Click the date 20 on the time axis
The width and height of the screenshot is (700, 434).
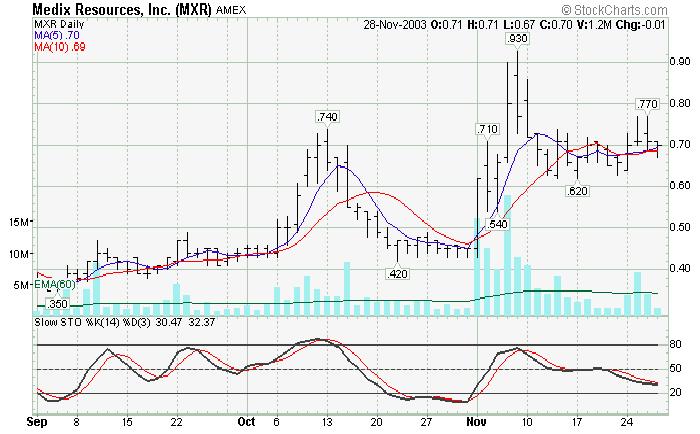click(377, 422)
